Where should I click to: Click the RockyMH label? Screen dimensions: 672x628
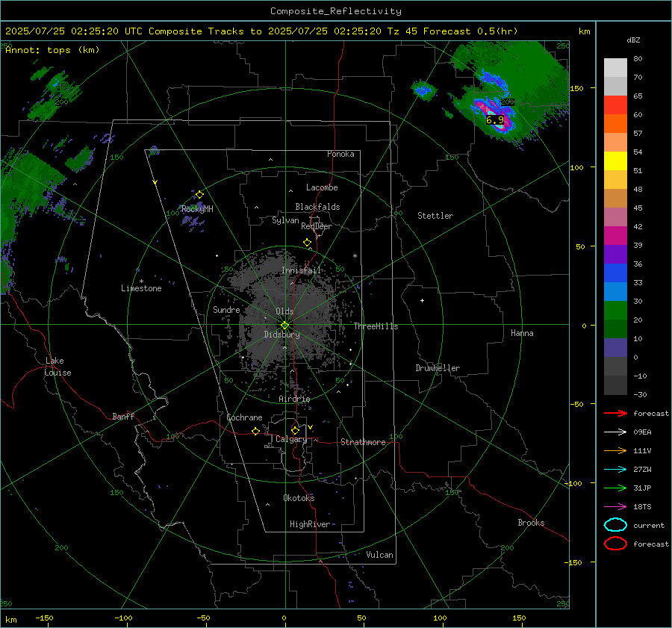pos(197,209)
